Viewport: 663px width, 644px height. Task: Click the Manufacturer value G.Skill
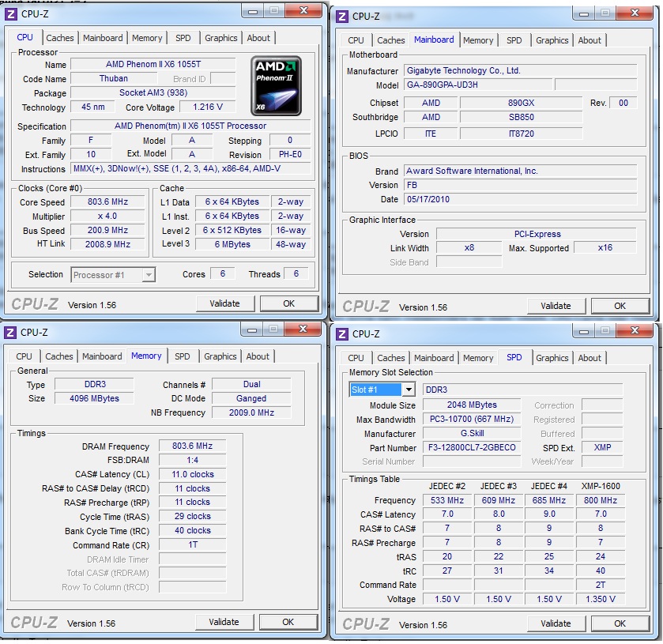coord(472,434)
